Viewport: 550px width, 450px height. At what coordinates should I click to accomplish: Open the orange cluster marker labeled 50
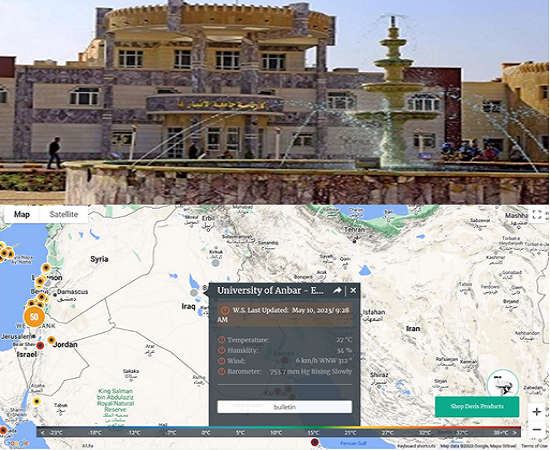coord(34,317)
